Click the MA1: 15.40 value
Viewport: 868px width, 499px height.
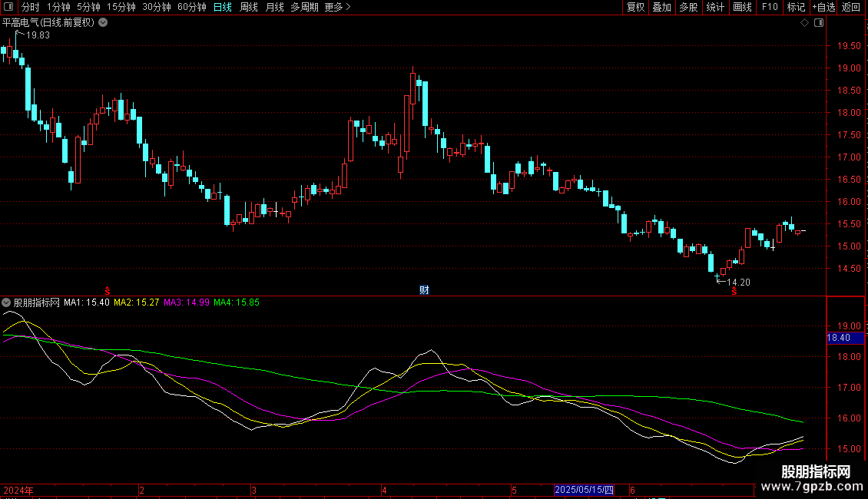coord(86,302)
